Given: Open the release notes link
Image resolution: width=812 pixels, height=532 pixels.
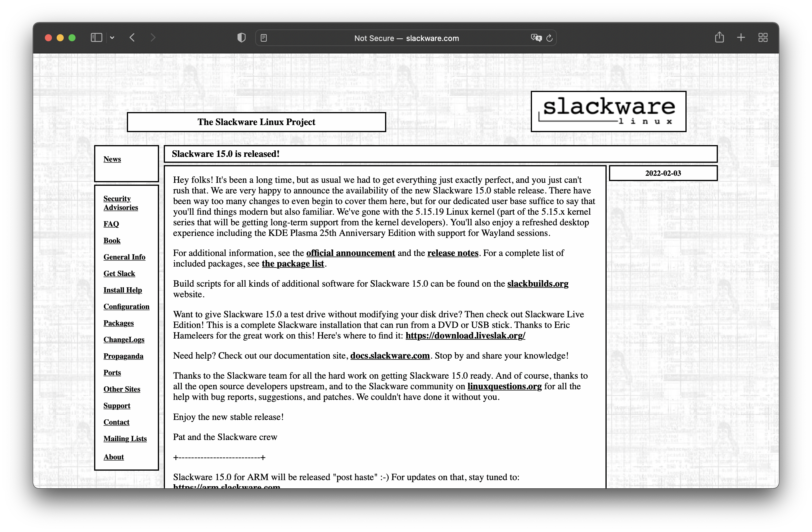Looking at the screenshot, I should pyautogui.click(x=453, y=253).
